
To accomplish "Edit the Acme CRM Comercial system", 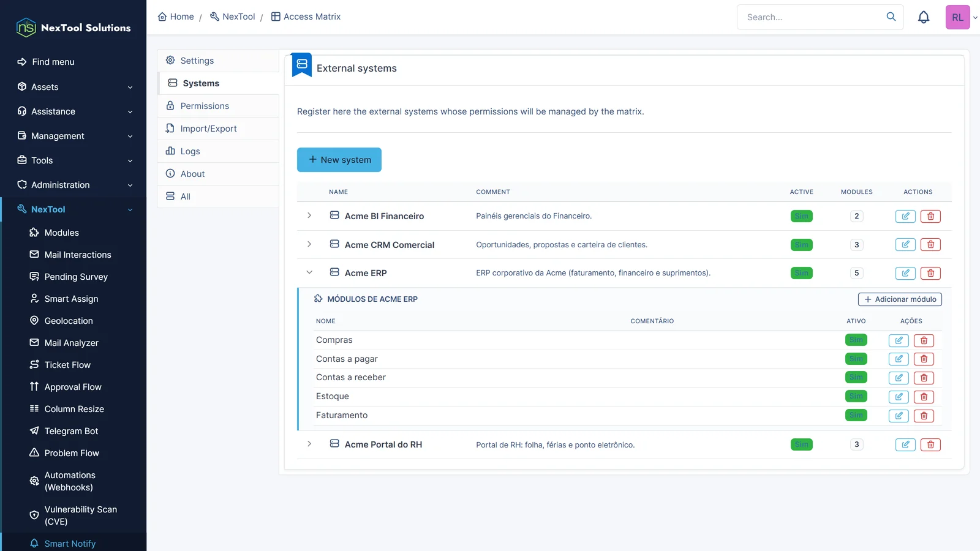I will point(905,245).
